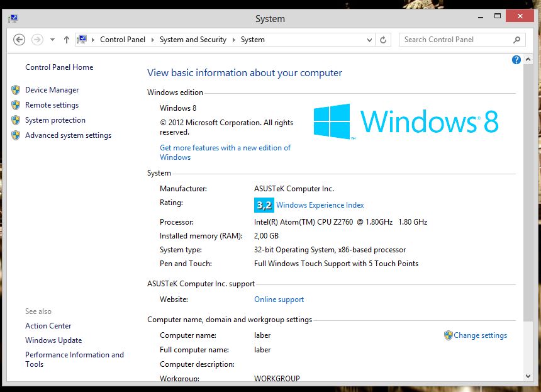
Task: Click the View basic information heading
Action: (x=245, y=73)
